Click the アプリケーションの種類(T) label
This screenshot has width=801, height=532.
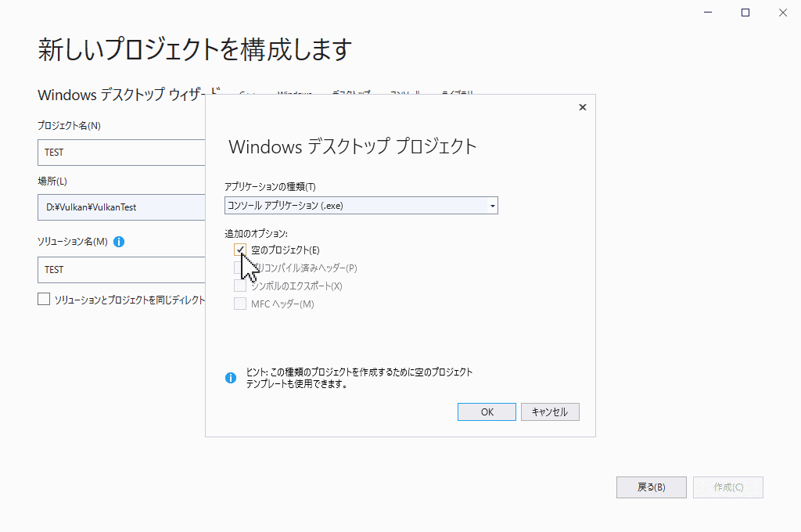270,186
